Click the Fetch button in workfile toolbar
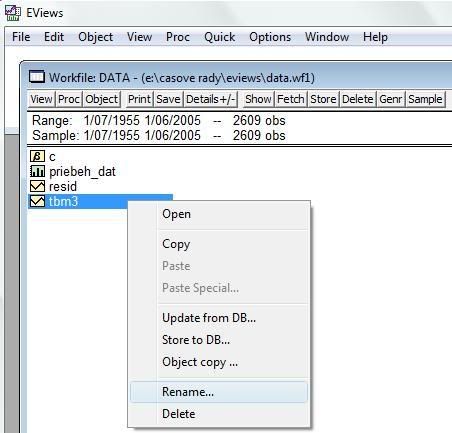 pos(290,99)
